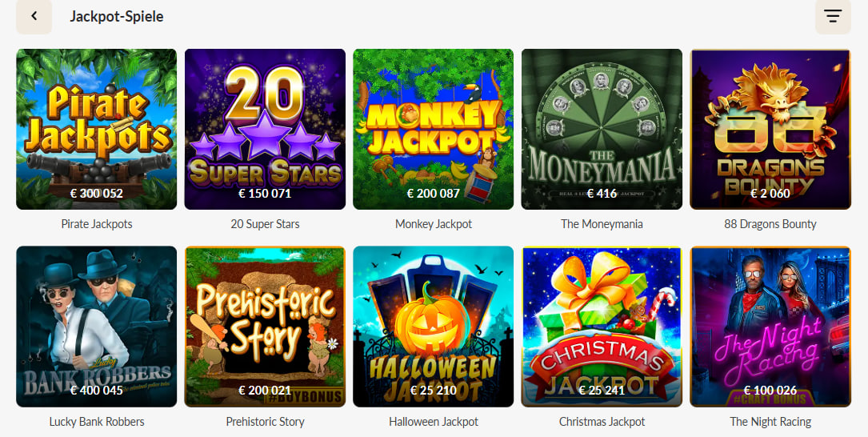Click the 20 Super Stars text label
868x437 pixels.
265,224
